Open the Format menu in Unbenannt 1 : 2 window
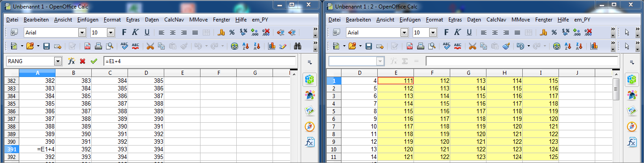 [435, 20]
